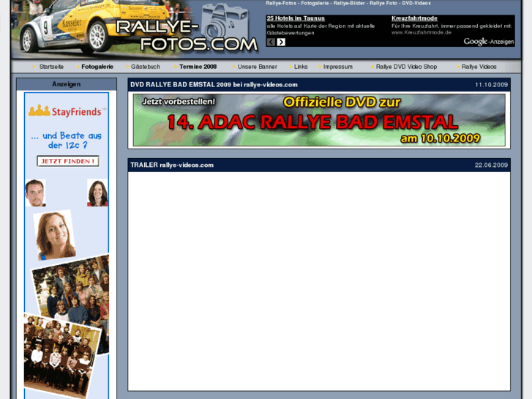Click the StayFriends logo in the ad

click(x=67, y=111)
